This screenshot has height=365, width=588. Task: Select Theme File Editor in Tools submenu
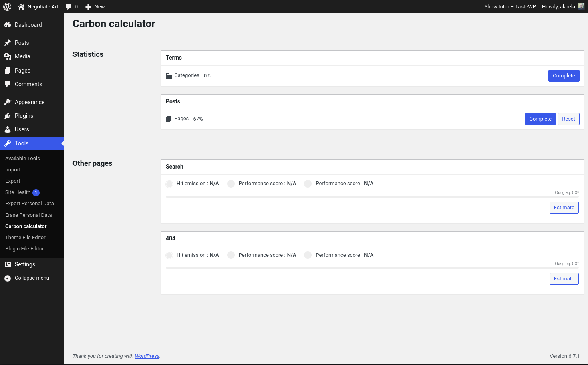(x=25, y=238)
